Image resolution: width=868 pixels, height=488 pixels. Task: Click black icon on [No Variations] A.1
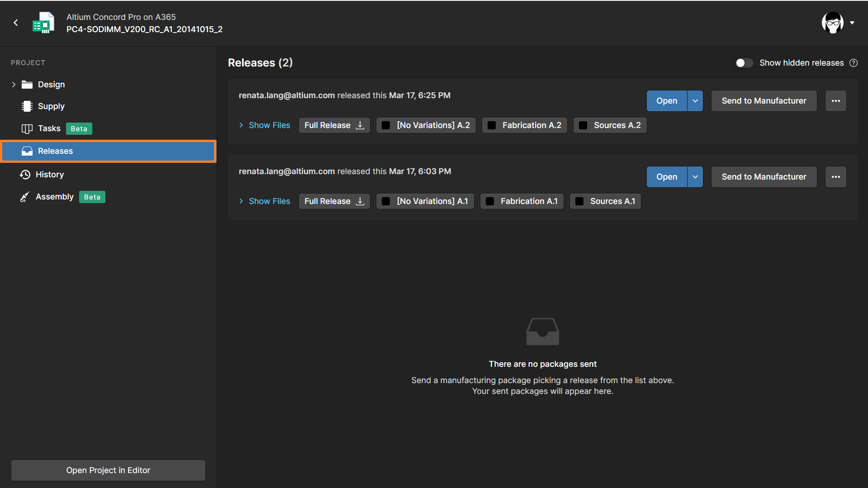coord(386,201)
